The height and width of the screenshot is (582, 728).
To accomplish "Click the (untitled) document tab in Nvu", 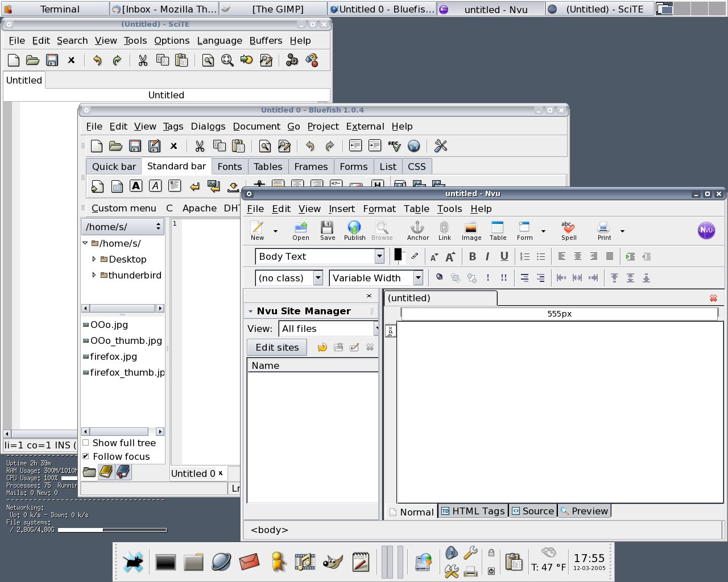I will tap(441, 298).
